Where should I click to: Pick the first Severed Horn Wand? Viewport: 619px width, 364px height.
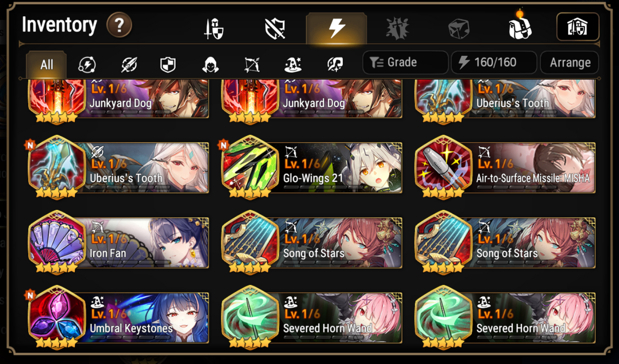tap(312, 318)
